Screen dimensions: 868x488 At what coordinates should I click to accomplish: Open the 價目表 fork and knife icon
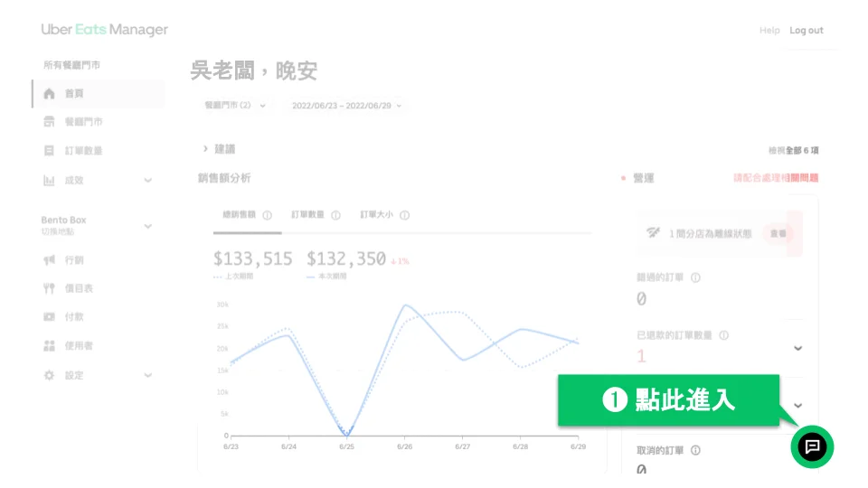click(50, 288)
